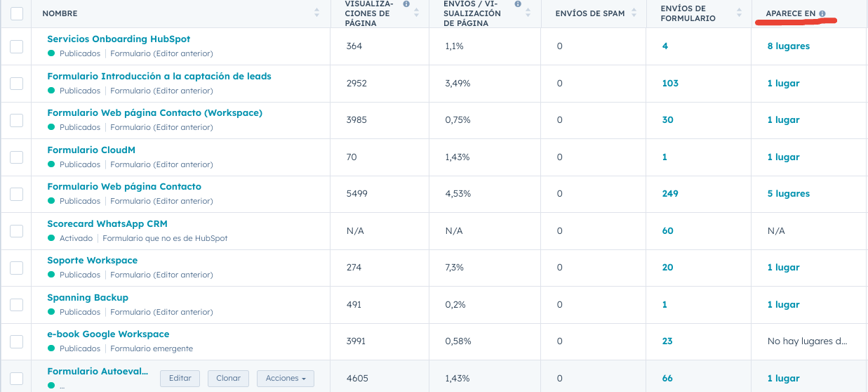
Task: Toggle the select-all checkbox in table header
Action: pyautogui.click(x=17, y=13)
